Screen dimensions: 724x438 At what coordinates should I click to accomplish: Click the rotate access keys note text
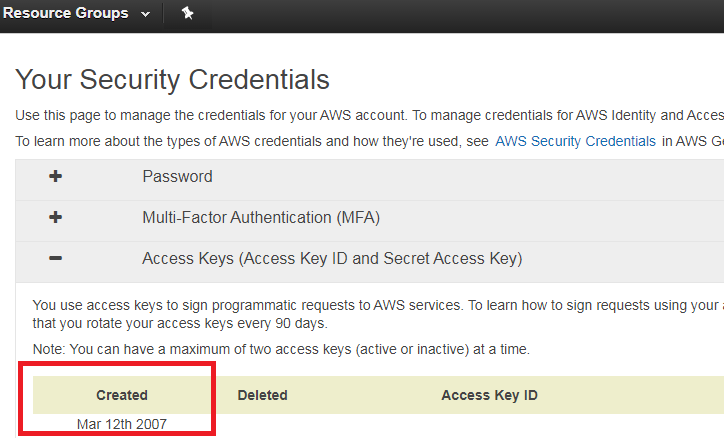(x=180, y=323)
